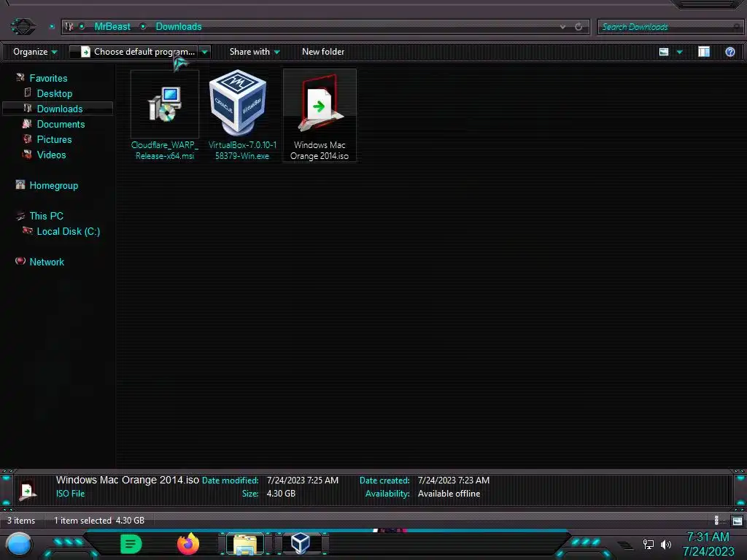Click Date modified value 7:25 AM
The height and width of the screenshot is (560, 747).
tap(303, 480)
